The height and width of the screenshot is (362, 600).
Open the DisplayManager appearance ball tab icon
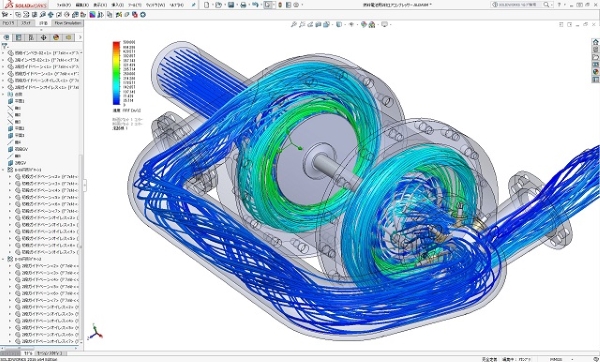(x=56, y=38)
